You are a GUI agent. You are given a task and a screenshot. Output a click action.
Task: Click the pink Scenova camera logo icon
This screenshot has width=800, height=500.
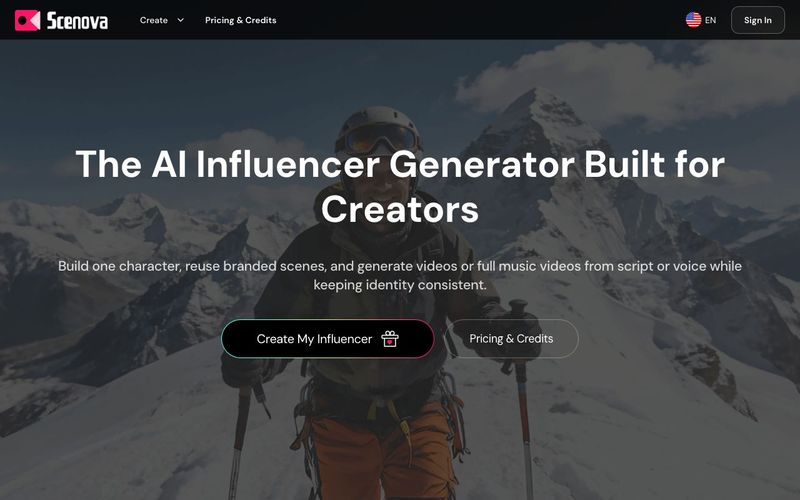point(28,20)
